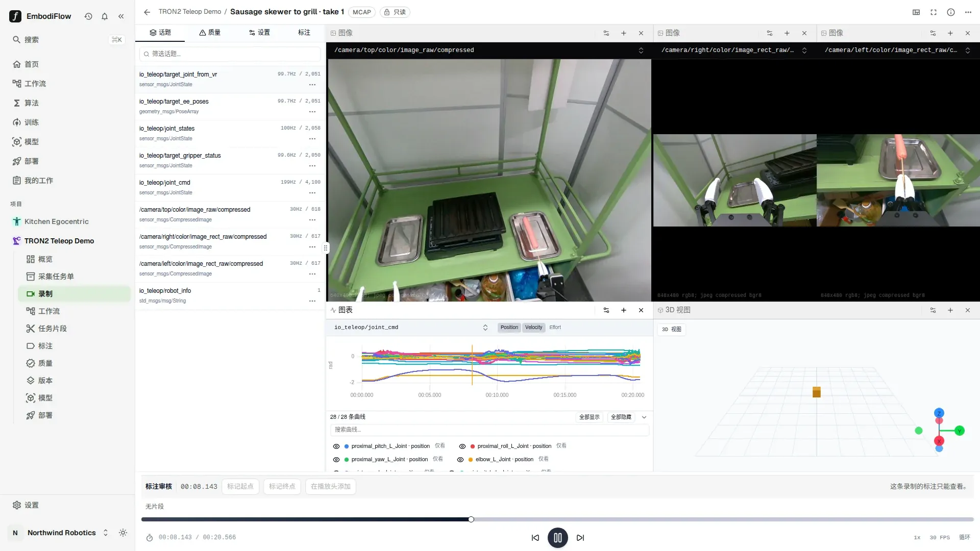Viewport: 980px width, 551px height.
Task: Skip to next frame
Action: click(580, 538)
